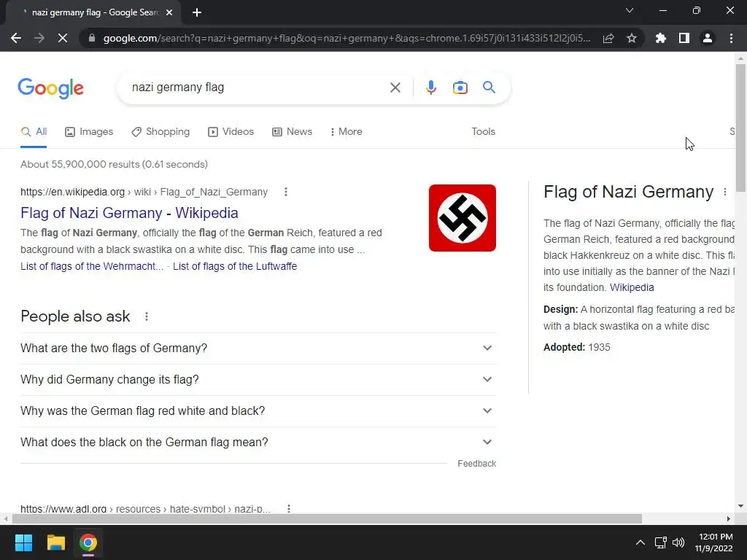Switch to the Images tab
This screenshot has width=747, height=560.
89,132
